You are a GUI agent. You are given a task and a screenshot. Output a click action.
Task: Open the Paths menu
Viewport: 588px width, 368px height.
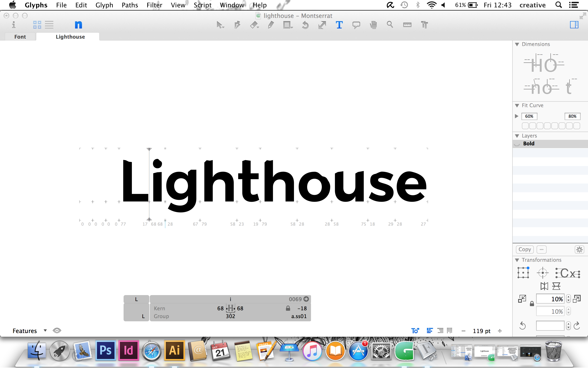[x=130, y=5]
